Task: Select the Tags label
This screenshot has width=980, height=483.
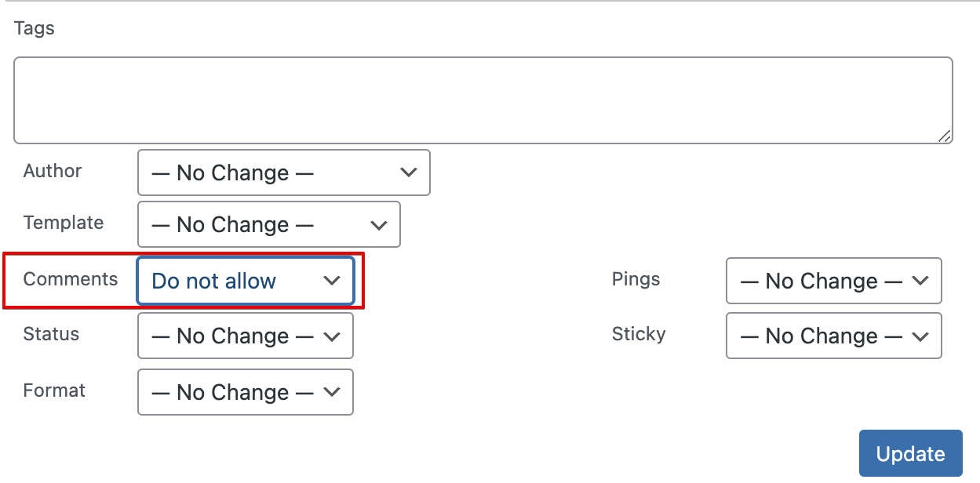Action: 34,28
